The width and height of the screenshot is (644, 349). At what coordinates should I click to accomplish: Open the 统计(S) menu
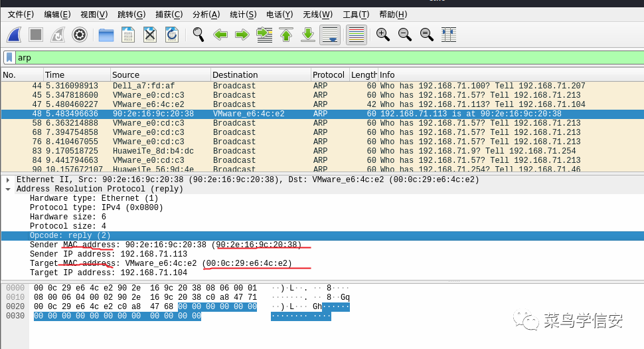pyautogui.click(x=243, y=15)
